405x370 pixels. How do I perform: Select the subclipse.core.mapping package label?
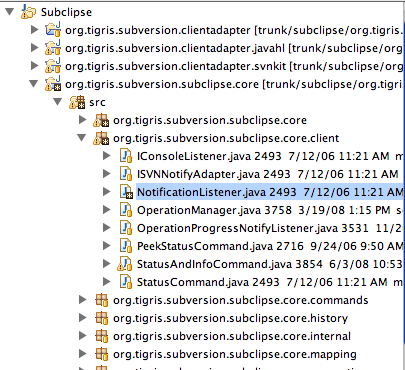235,354
